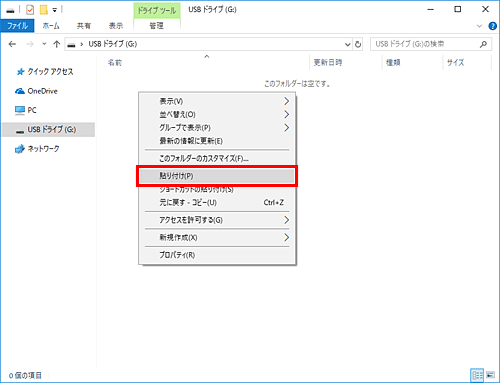The height and width of the screenshot is (383, 500).
Task: Click the back navigation arrow
Action: point(12,44)
